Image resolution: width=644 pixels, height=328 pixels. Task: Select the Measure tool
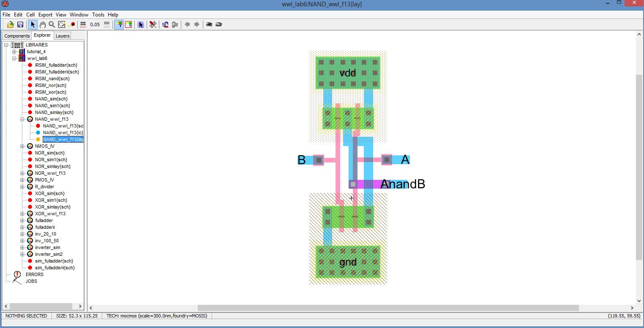click(71, 24)
